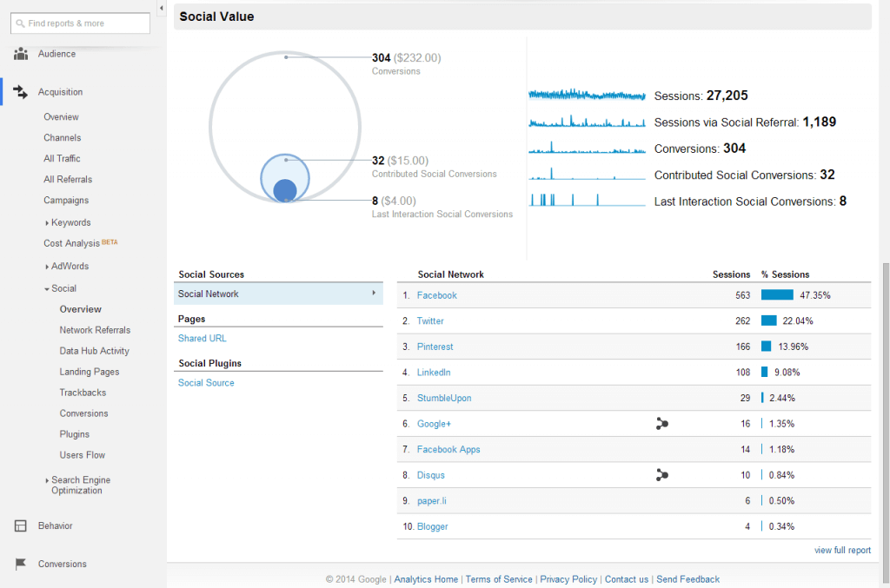
Task: Click the Last Interaction Social Conversions sparkline
Action: tap(587, 200)
